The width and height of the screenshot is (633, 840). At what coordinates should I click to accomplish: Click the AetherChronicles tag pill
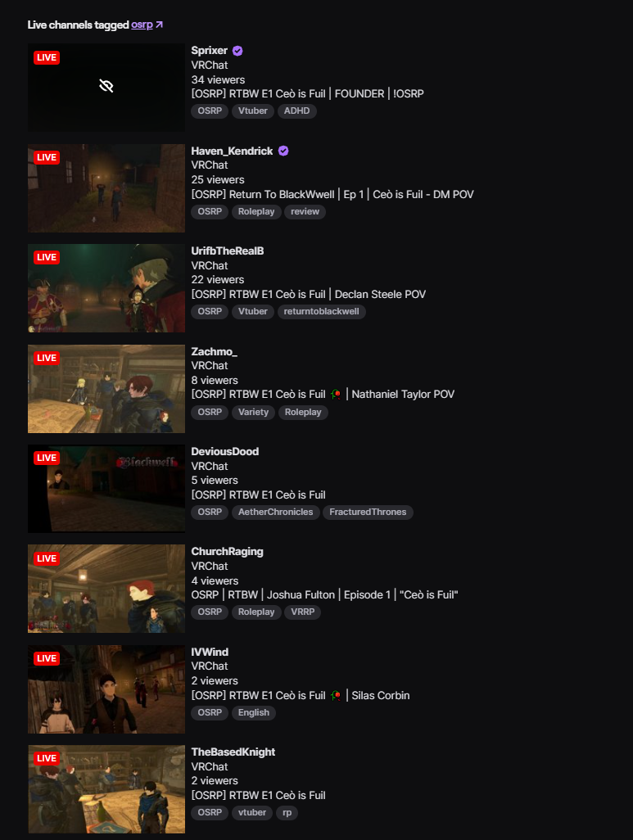[x=275, y=513]
